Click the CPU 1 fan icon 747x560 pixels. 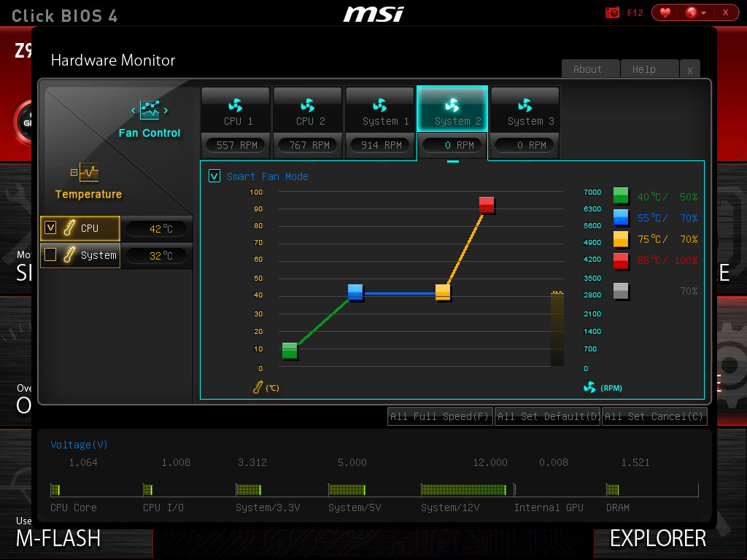(x=236, y=105)
